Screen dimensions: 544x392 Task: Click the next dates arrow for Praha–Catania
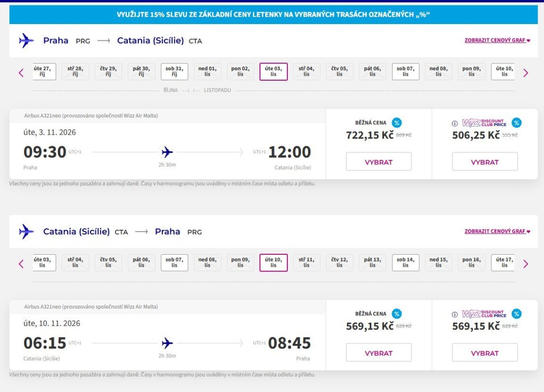(525, 73)
